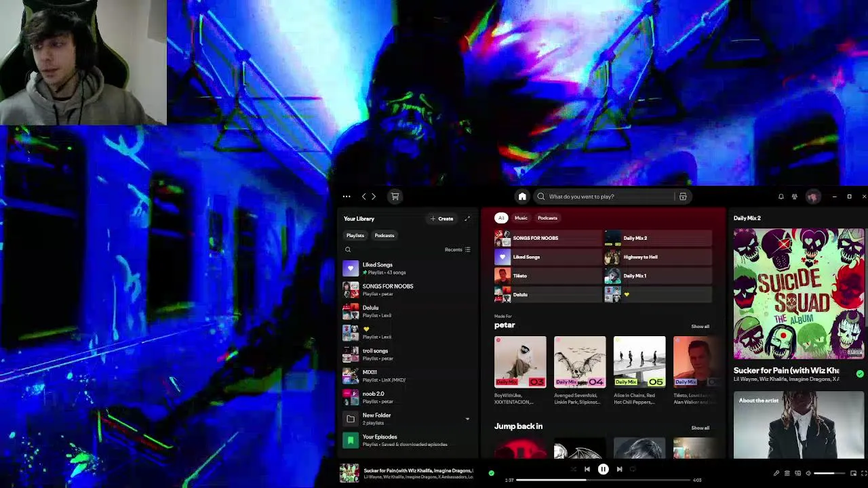Click the Create button

click(x=441, y=218)
